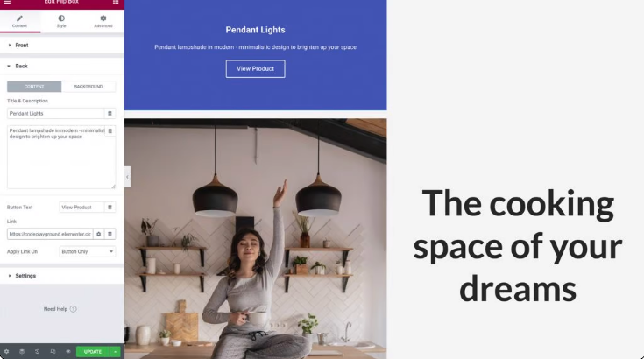This screenshot has height=359, width=644.
Task: Open page settings gear in bottom toolbar
Action: [7, 352]
